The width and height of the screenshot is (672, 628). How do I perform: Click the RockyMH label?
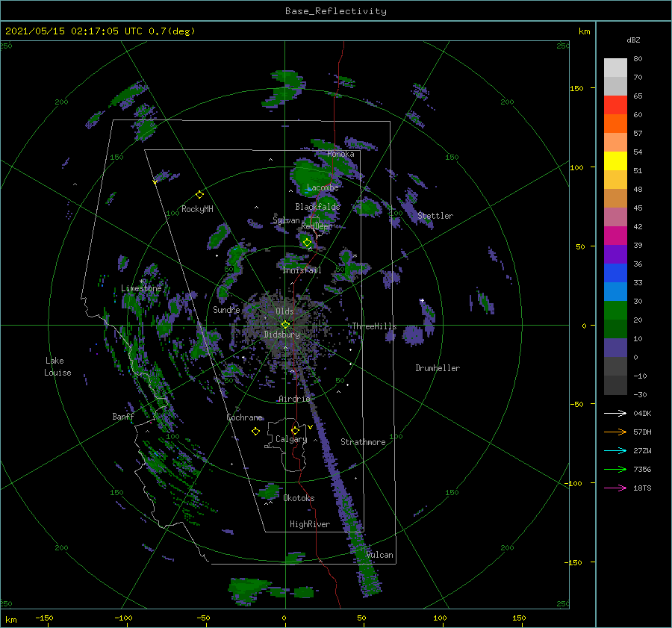tap(197, 209)
